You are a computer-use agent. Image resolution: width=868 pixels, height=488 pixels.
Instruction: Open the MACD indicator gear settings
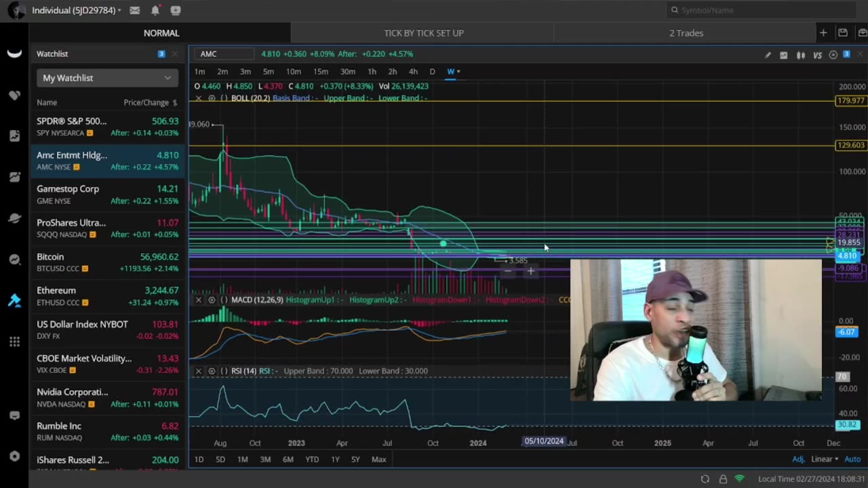[x=212, y=300]
